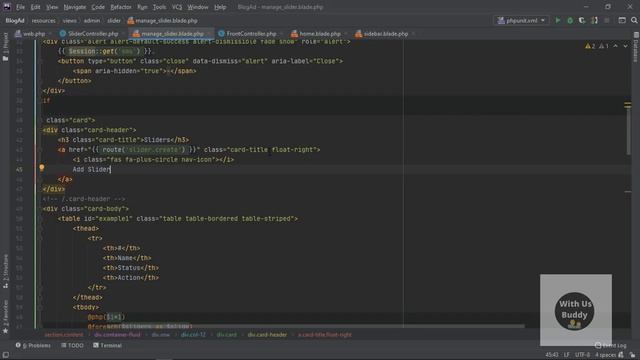640x360 pixels.
Task: Click the yellow intention light bulb
Action: tap(42, 168)
